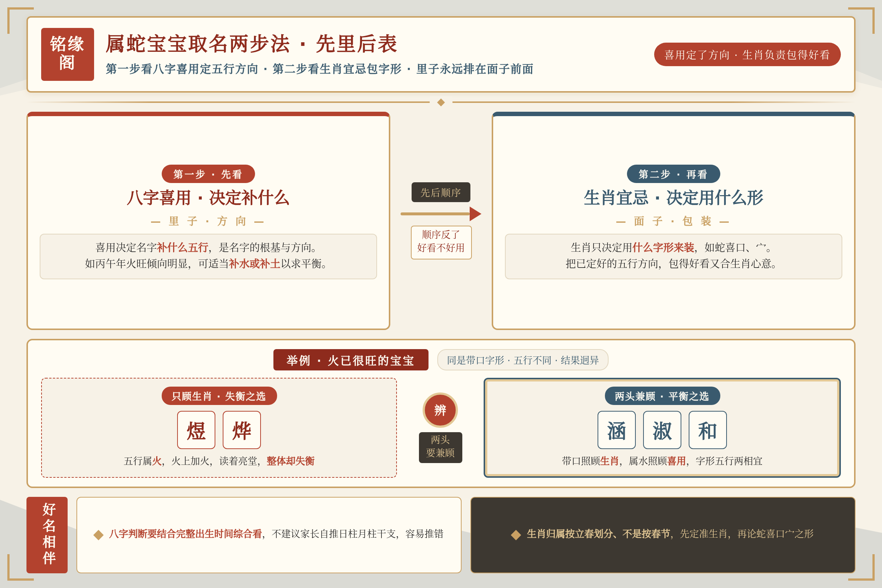
Task: Select the 烨 character tile
Action: [x=241, y=430]
